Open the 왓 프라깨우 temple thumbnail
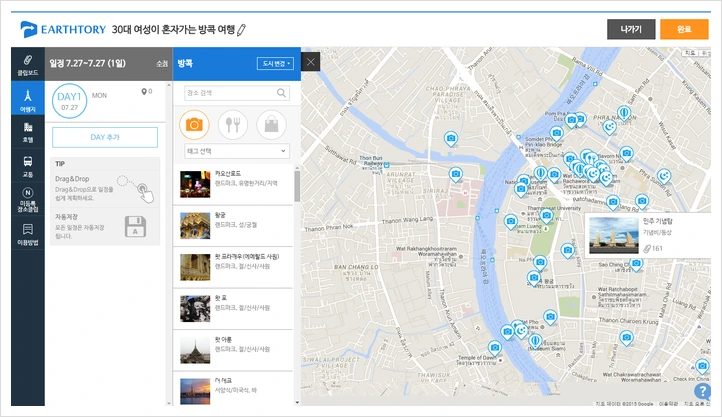Viewport: 722px width, 417px height. coord(195,267)
